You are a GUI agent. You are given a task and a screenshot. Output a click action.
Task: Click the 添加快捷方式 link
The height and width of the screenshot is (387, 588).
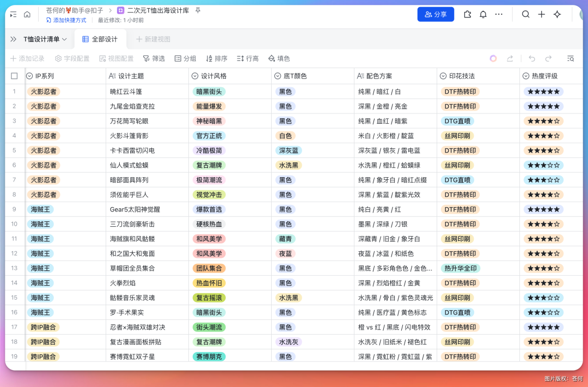tap(66, 20)
